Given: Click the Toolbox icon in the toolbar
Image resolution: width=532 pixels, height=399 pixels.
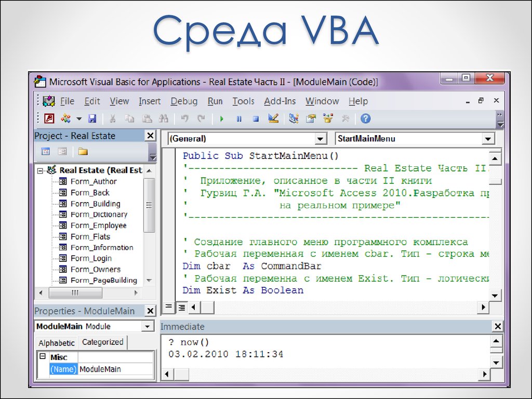Looking at the screenshot, I should [345, 118].
